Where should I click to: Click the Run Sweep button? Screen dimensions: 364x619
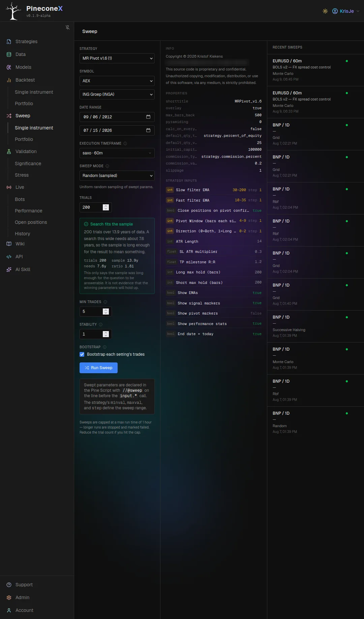[98, 368]
